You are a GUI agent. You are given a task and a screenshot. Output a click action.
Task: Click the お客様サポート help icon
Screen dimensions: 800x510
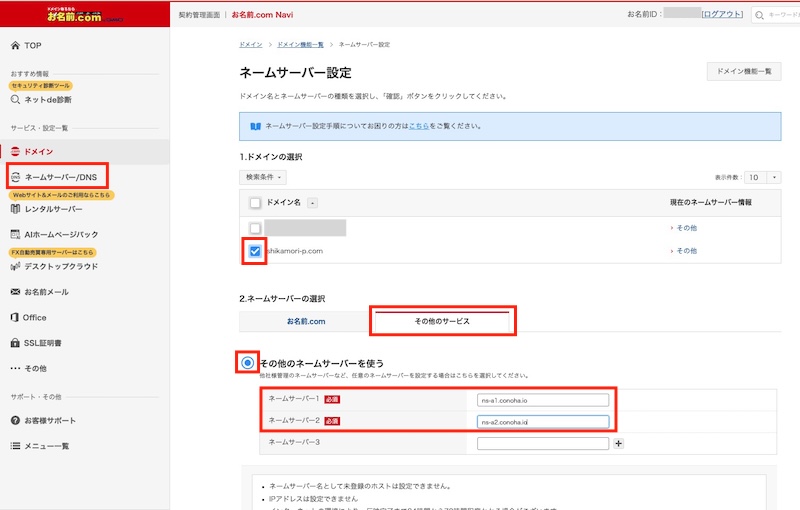point(15,420)
